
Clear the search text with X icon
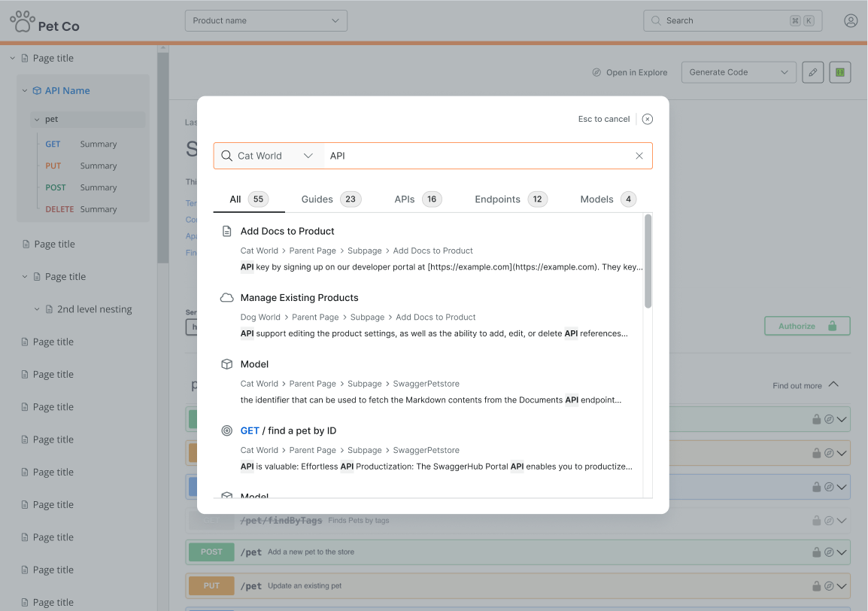(639, 156)
